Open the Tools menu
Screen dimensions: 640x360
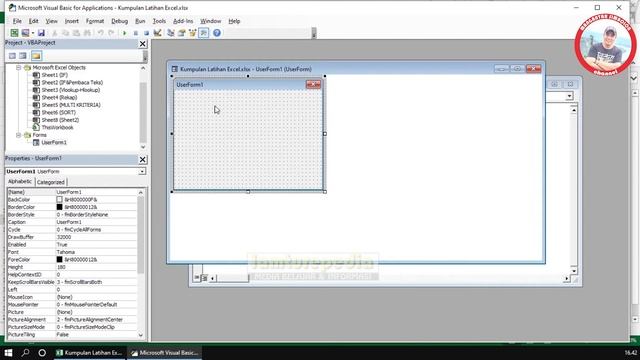click(159, 21)
